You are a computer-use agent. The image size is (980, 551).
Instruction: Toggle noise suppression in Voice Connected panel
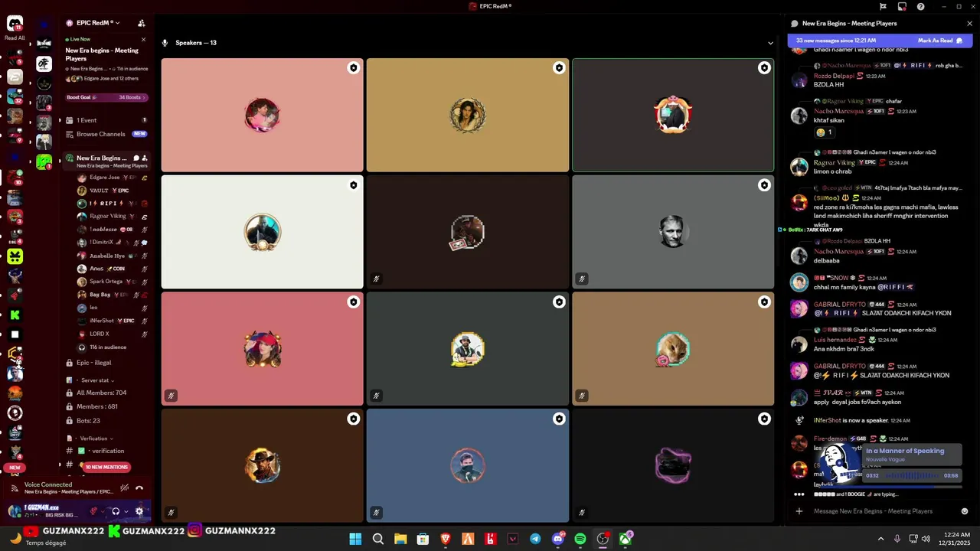(124, 487)
